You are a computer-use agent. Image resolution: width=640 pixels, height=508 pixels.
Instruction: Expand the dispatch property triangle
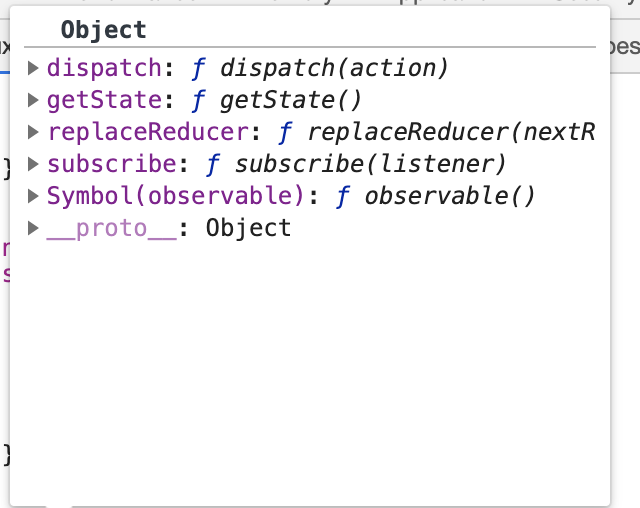pyautogui.click(x=33, y=68)
